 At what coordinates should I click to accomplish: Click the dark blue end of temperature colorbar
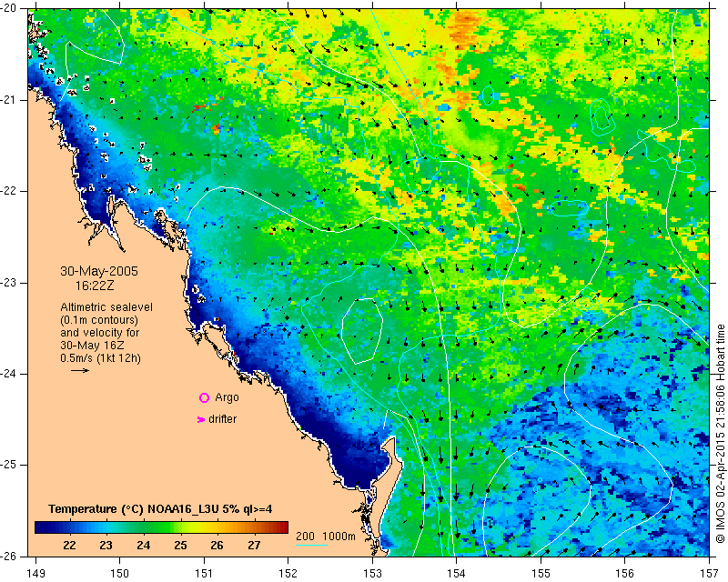(x=40, y=527)
